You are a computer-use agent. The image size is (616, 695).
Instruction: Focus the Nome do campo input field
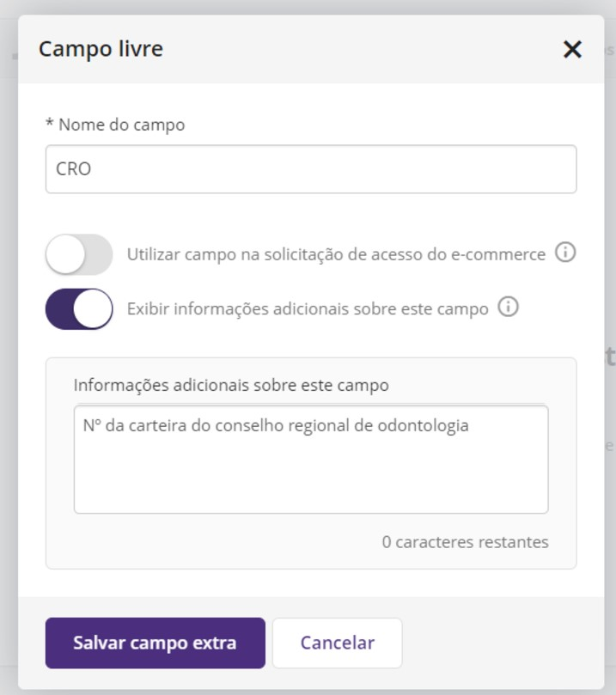coord(310,169)
